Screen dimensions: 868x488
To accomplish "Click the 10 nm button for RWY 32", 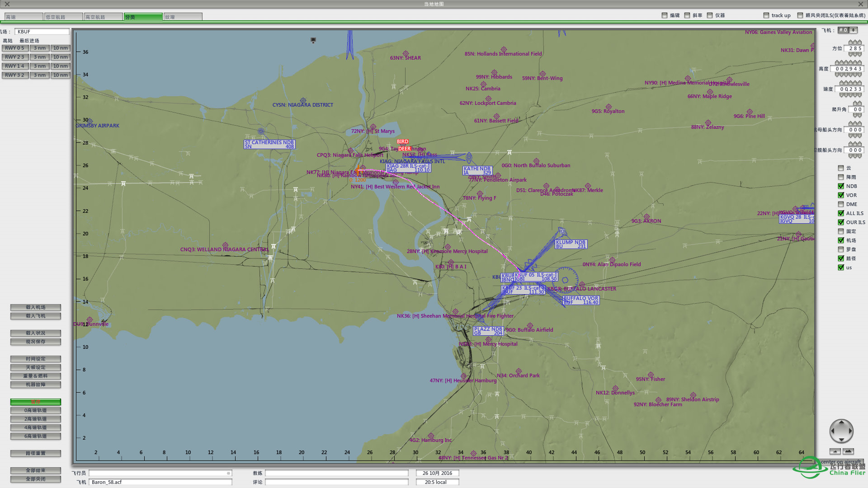I will (x=60, y=75).
